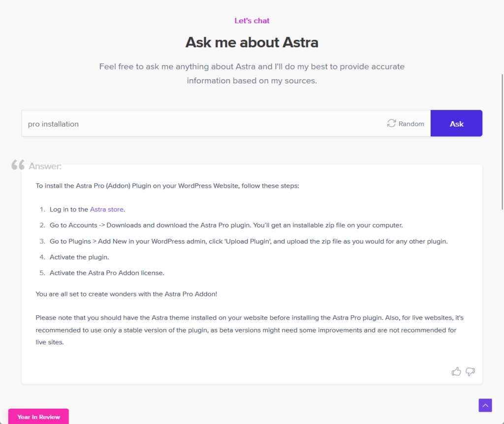The height and width of the screenshot is (424, 504).
Task: Click step 'Go to Plugins > Add New' text
Action: pos(249,241)
